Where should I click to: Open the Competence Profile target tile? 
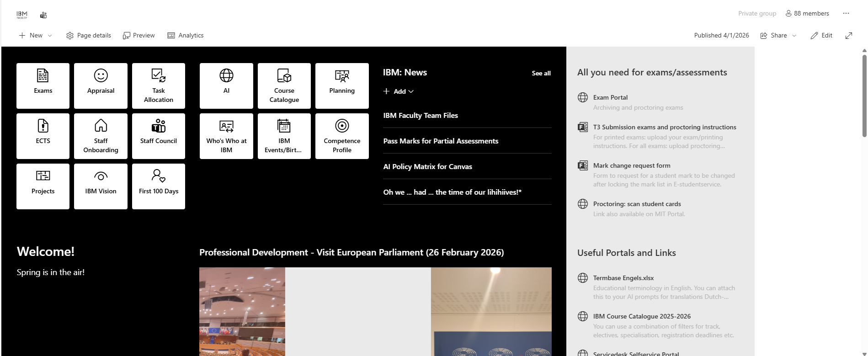(x=342, y=136)
